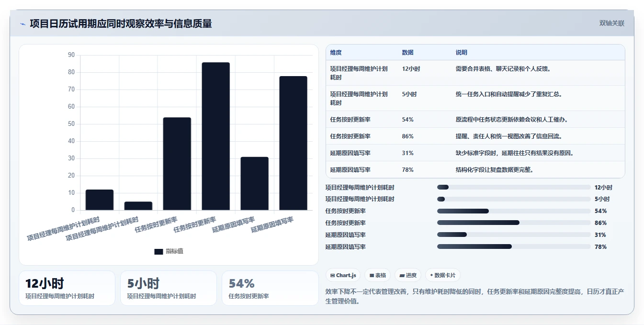Screen dimensions: 644x325
Task: Click 项目经理每周维护计划耗时 in the 12小时 table row
Action: (x=359, y=73)
